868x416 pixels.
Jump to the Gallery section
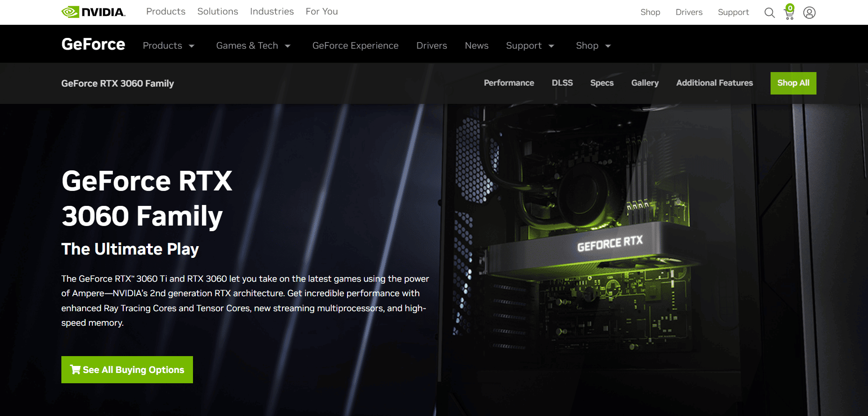pos(645,83)
